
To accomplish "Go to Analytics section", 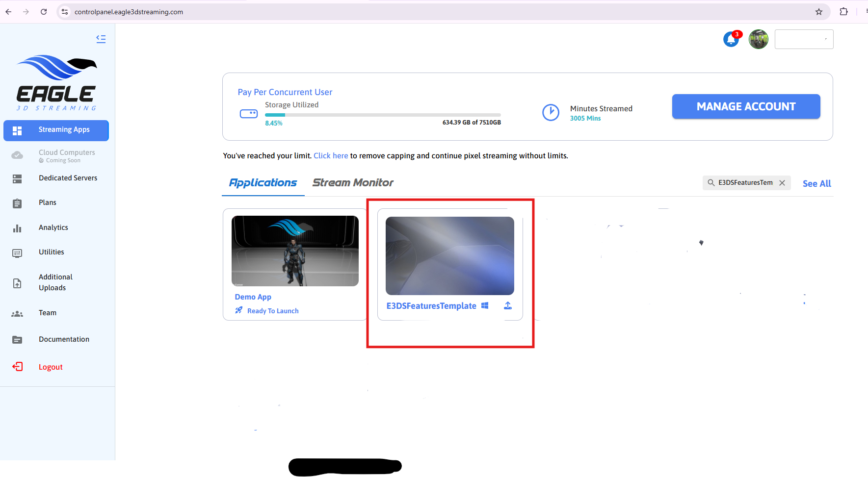I will point(53,227).
